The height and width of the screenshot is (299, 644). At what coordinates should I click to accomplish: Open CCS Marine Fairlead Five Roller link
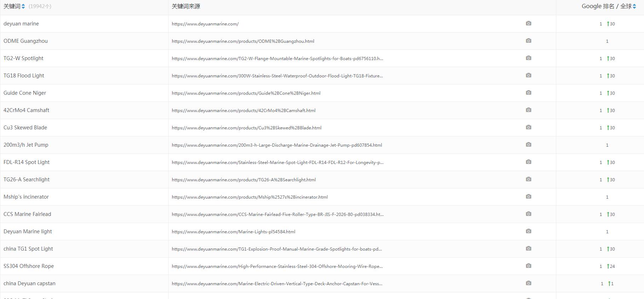tap(277, 215)
